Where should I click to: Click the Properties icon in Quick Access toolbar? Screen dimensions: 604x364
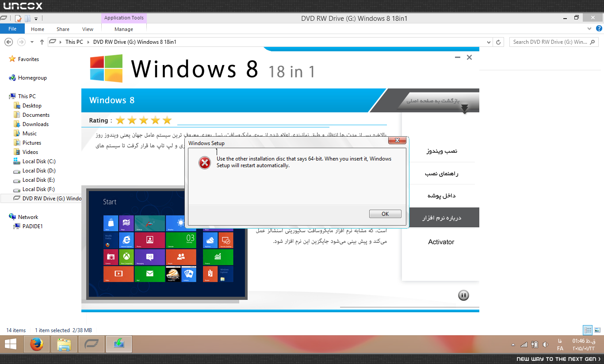point(18,19)
